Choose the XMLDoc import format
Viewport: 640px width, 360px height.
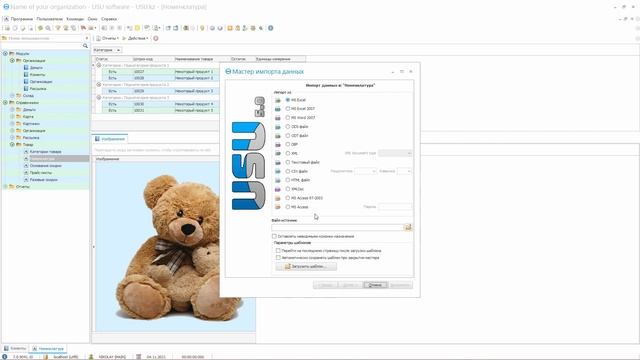click(x=288, y=189)
